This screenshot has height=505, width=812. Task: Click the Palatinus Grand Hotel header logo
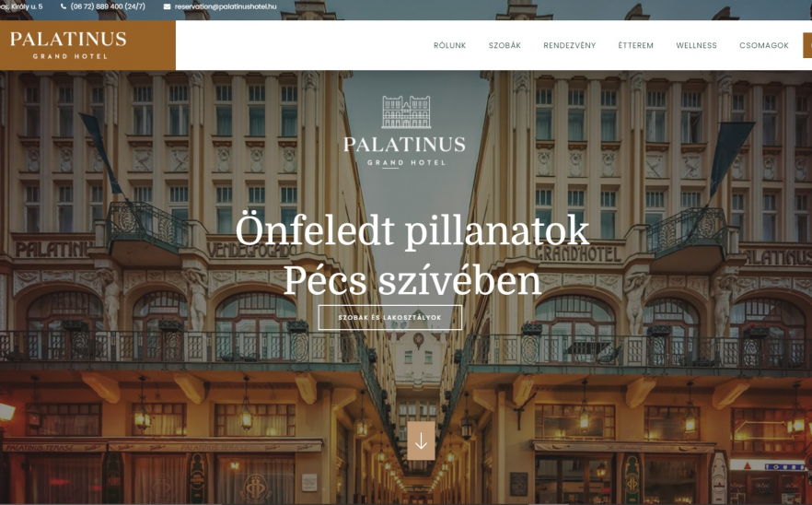tap(87, 45)
